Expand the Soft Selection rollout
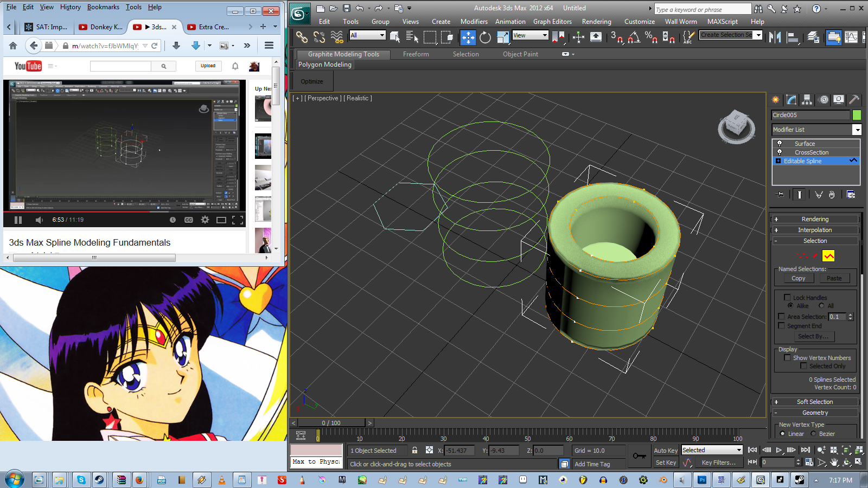Viewport: 868px width, 488px height. pos(815,402)
